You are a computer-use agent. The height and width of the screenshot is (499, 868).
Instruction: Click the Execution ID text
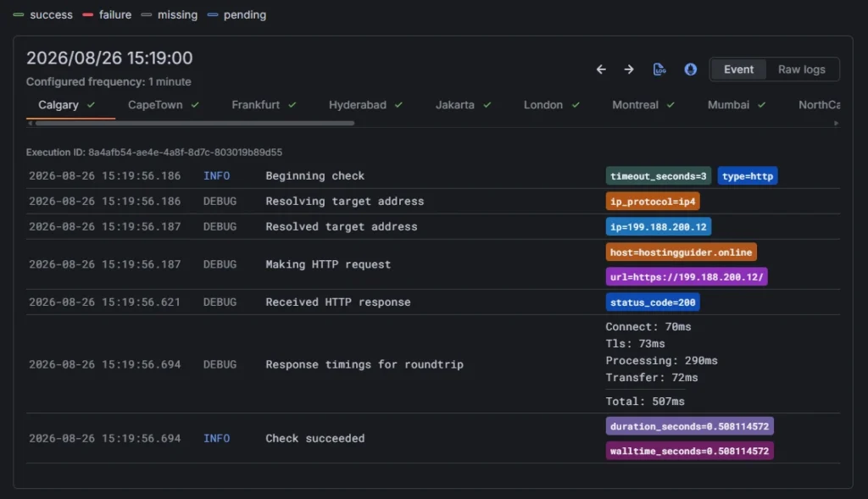point(154,152)
